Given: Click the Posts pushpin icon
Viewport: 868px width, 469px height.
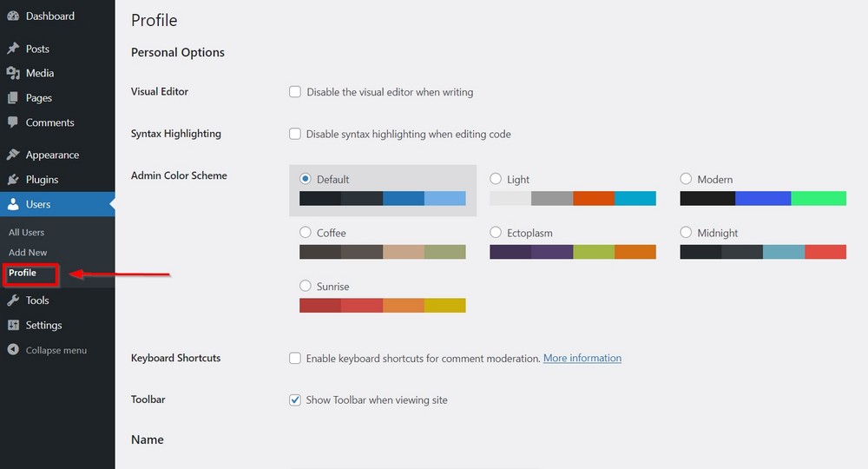Looking at the screenshot, I should coord(13,49).
